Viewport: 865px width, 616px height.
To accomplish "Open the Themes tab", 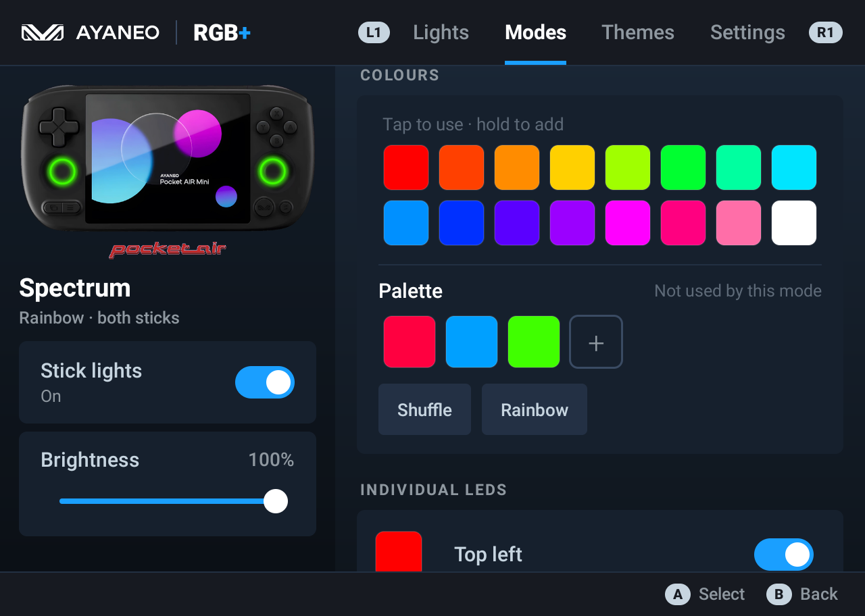I will (x=638, y=32).
